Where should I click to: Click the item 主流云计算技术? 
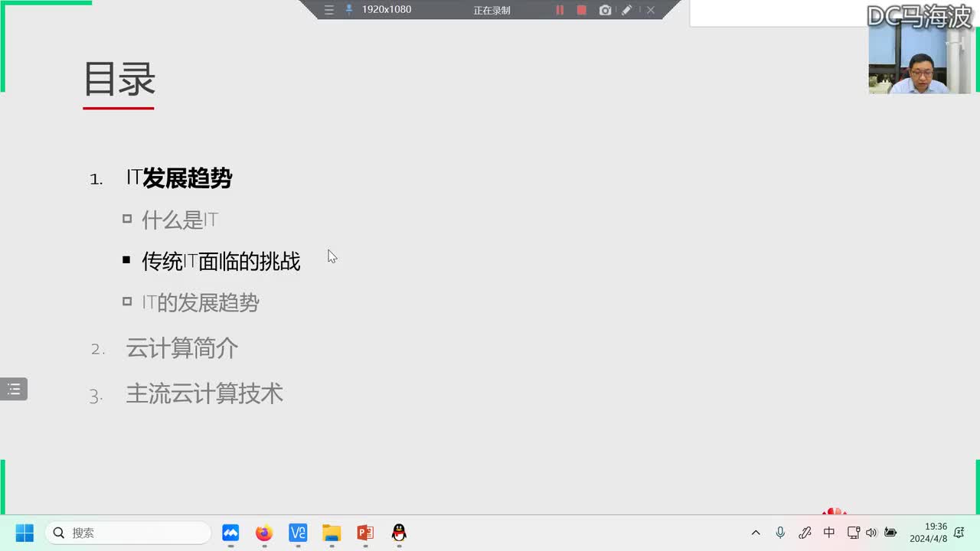(204, 393)
